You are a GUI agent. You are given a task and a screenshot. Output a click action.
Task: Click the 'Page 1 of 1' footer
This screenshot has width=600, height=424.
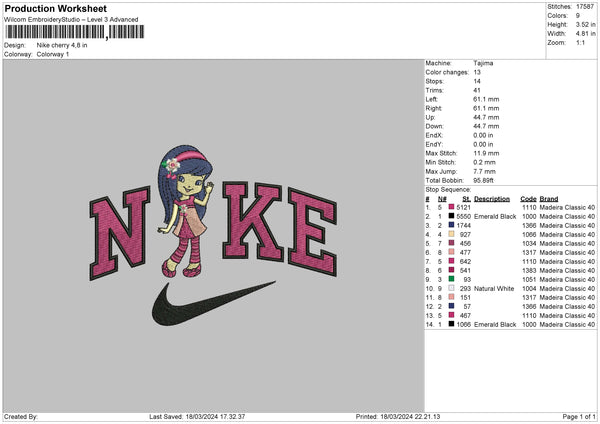click(579, 416)
